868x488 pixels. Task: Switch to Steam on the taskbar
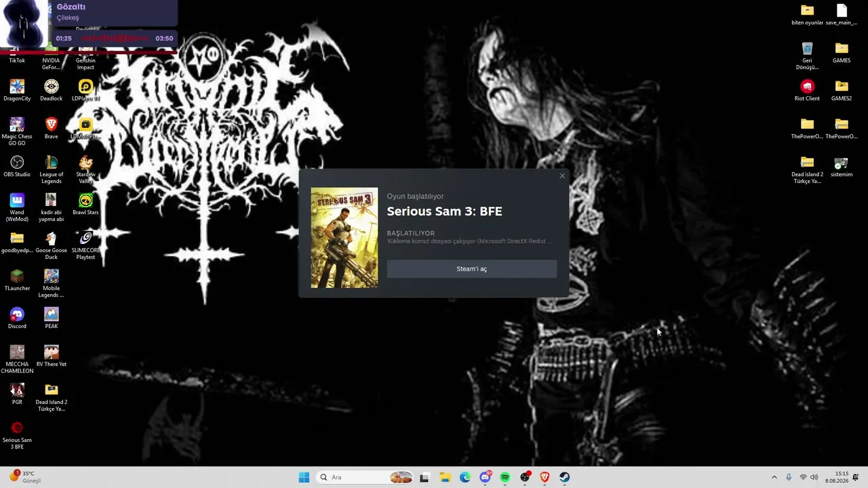pos(564,477)
